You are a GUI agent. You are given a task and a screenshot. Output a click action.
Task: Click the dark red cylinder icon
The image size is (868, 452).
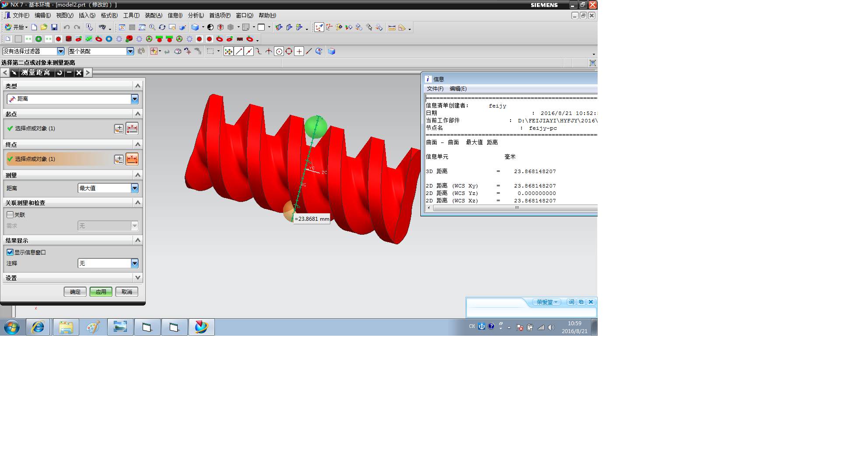pos(68,39)
